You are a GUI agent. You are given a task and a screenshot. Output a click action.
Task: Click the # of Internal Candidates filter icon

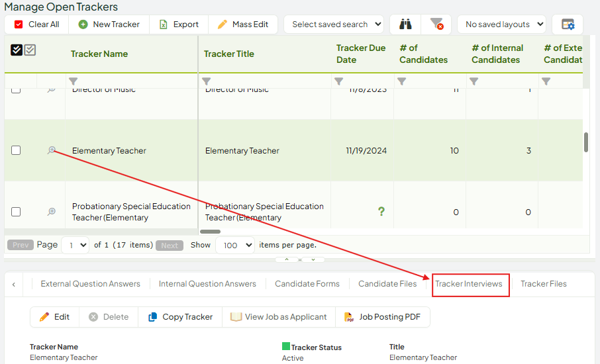coord(474,81)
